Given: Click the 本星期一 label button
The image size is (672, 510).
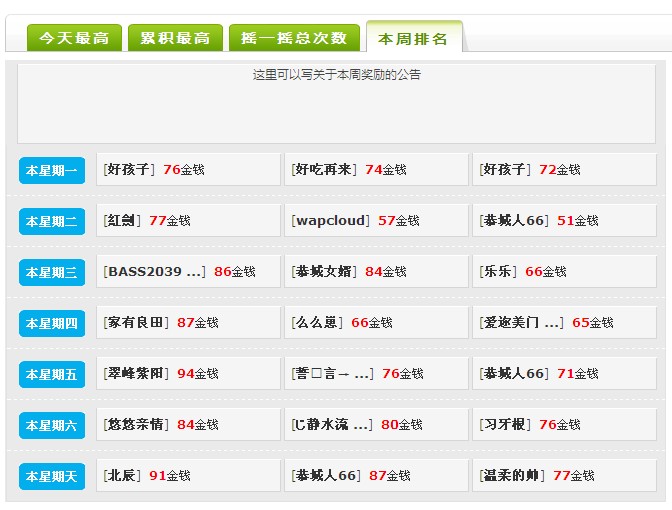Looking at the screenshot, I should point(52,170).
